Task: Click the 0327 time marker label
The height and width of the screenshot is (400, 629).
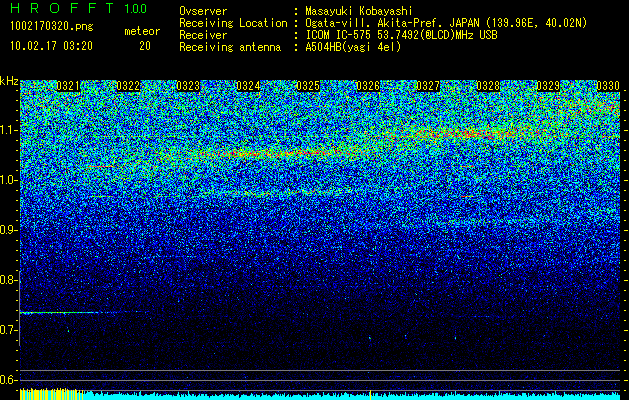Action: point(428,86)
